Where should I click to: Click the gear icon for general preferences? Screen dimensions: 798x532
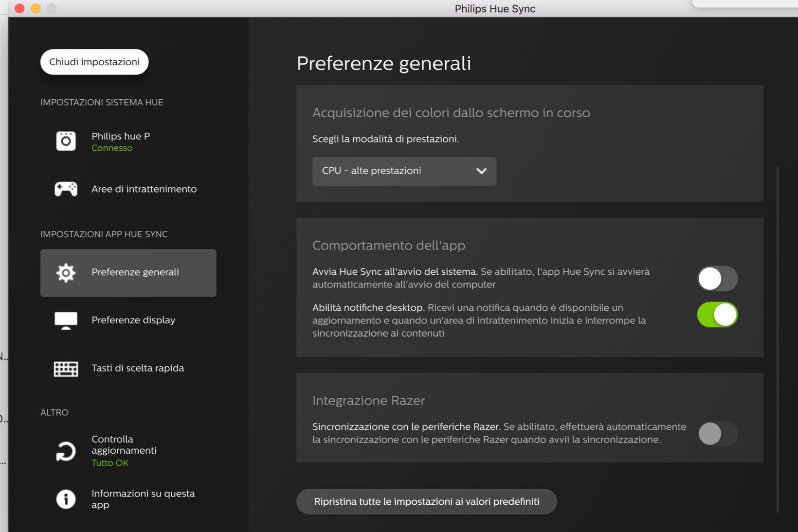(66, 273)
